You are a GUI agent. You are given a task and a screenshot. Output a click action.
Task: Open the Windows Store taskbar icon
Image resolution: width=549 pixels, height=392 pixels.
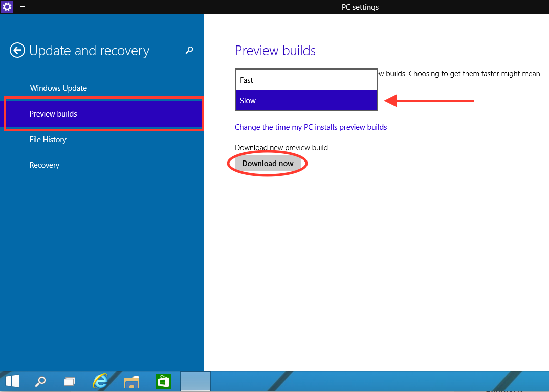tap(164, 381)
